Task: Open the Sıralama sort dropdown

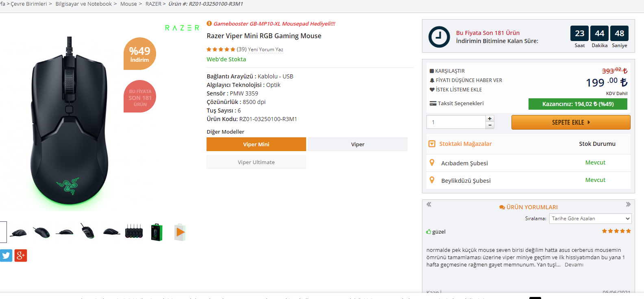Action: click(590, 219)
